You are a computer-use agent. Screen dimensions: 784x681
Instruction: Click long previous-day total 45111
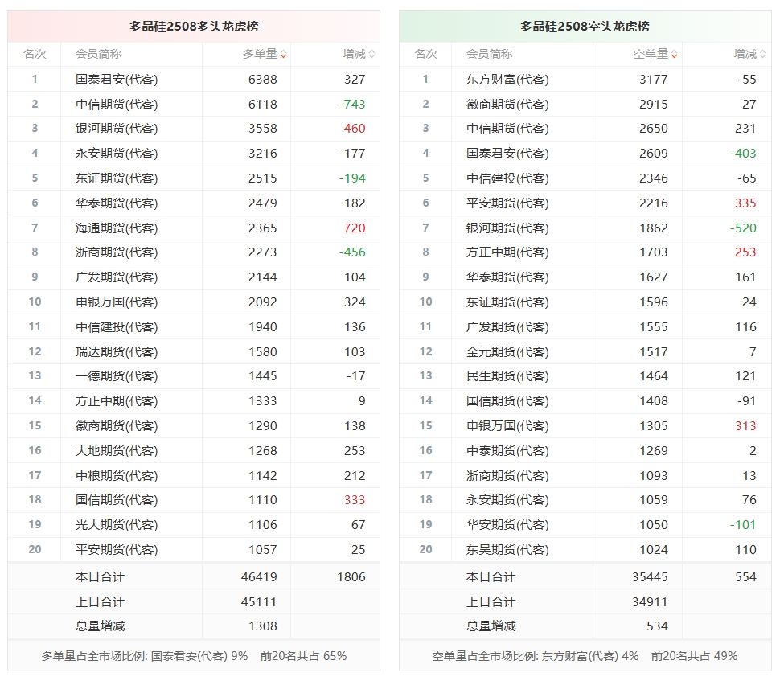coord(259,602)
